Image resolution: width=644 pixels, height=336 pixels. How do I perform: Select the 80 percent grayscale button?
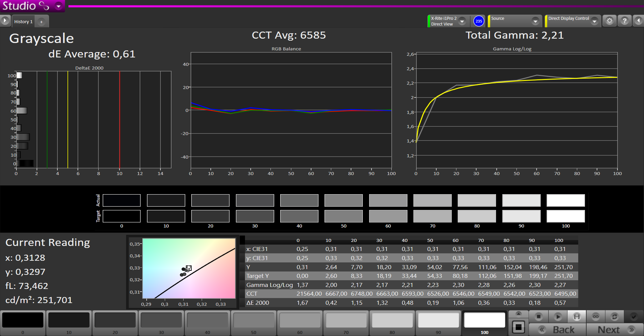(392, 323)
